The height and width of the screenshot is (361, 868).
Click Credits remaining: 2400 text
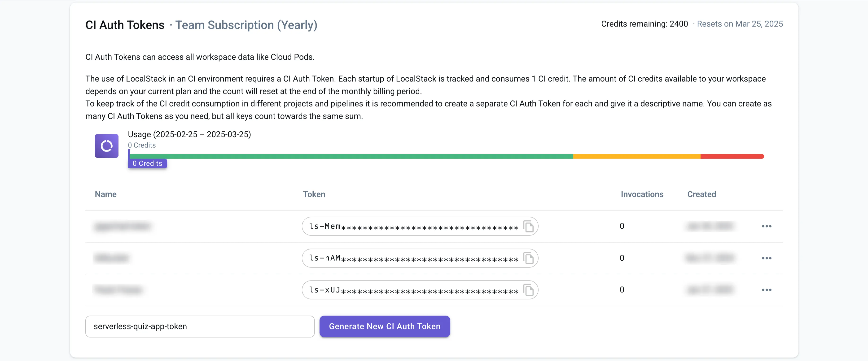[644, 24]
